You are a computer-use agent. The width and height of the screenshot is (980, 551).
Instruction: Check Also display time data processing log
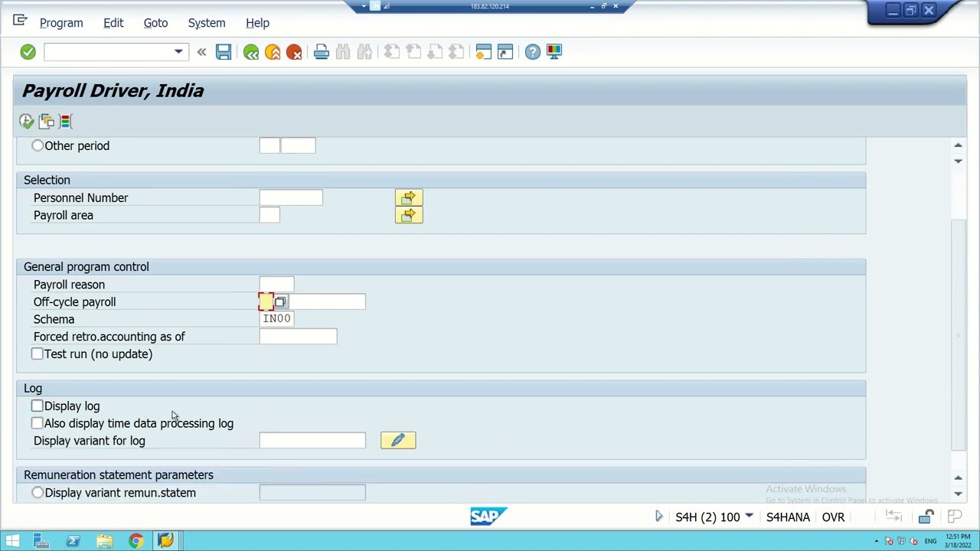click(38, 423)
